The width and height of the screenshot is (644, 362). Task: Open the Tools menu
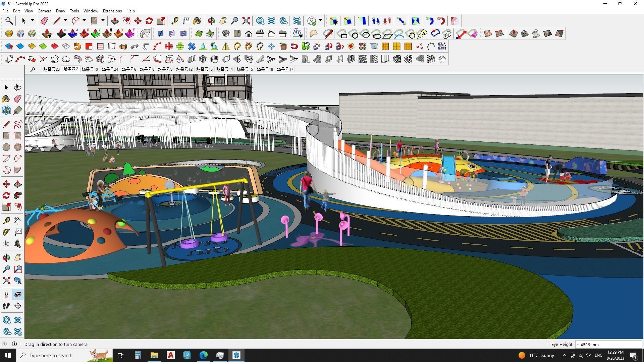point(74,11)
